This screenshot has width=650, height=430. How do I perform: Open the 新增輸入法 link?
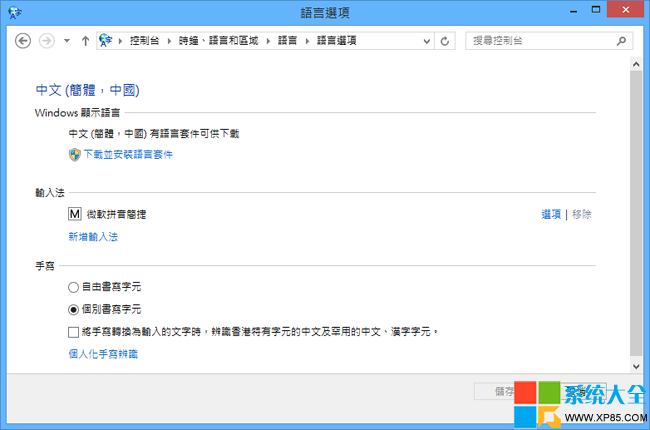(93, 237)
